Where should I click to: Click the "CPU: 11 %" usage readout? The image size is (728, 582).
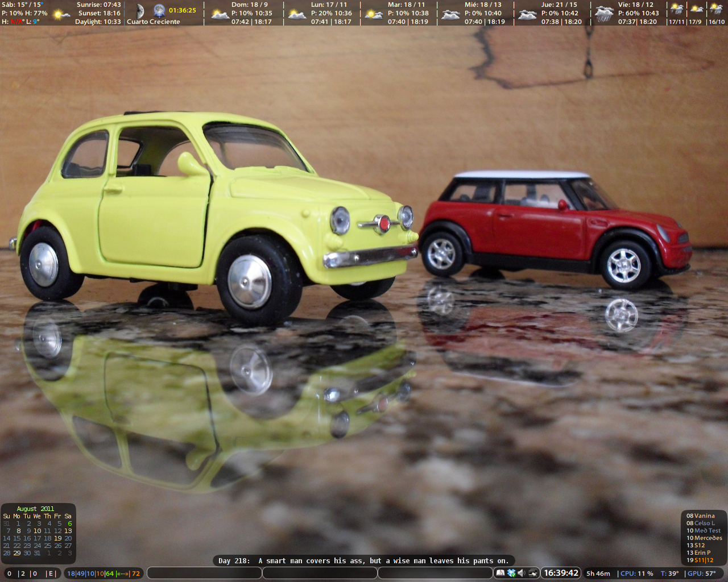tap(636, 573)
